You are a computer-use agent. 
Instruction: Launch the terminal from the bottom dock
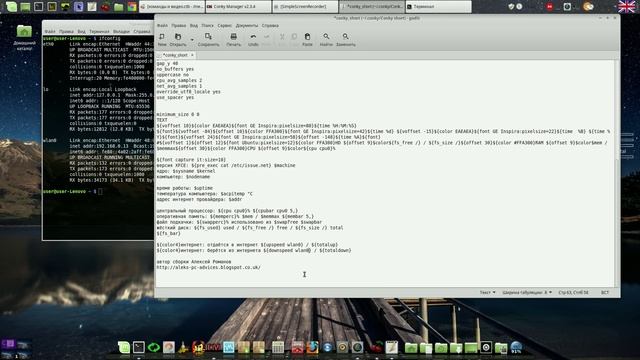[139, 347]
